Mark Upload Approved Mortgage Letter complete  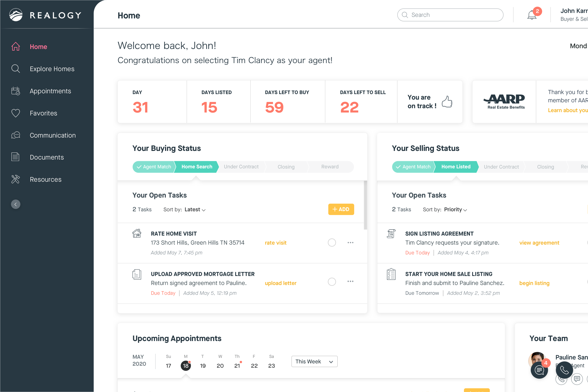[332, 282]
